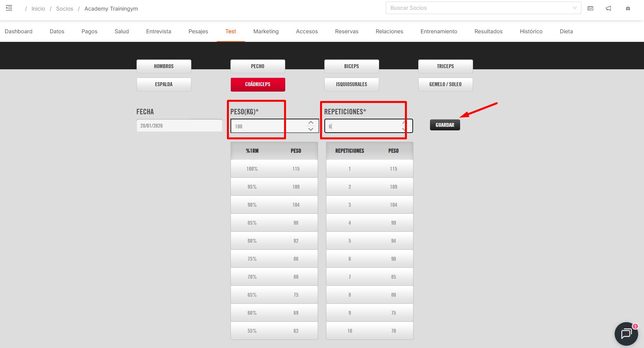
Task: Open the calendar tasks icon
Action: [x=590, y=8]
